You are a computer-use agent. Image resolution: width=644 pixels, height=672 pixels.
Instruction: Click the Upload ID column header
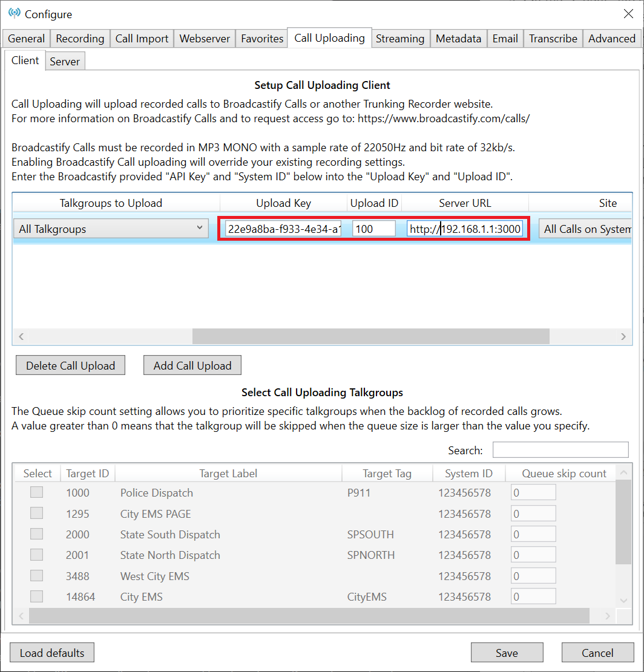374,203
